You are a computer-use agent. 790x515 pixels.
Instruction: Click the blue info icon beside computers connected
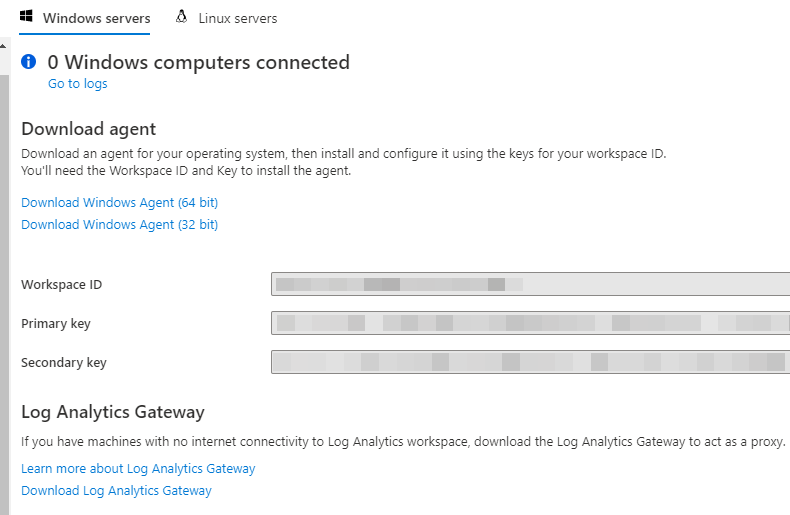tap(29, 61)
